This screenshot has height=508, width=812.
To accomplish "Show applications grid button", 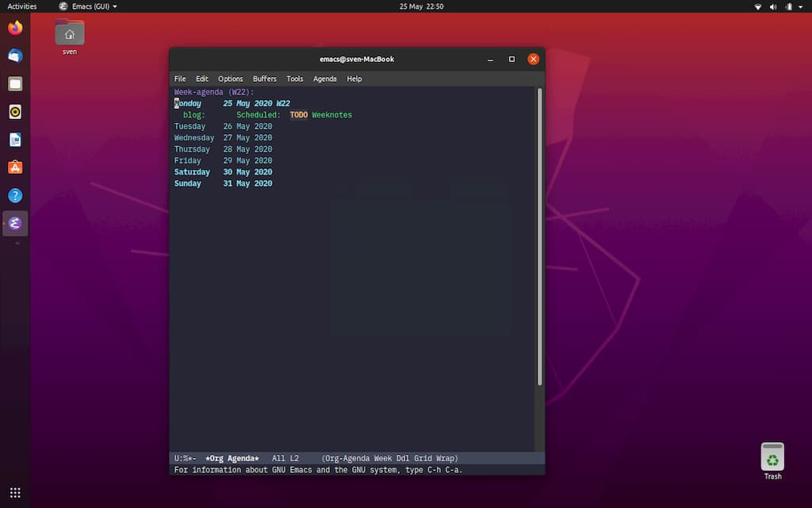I will (x=15, y=492).
